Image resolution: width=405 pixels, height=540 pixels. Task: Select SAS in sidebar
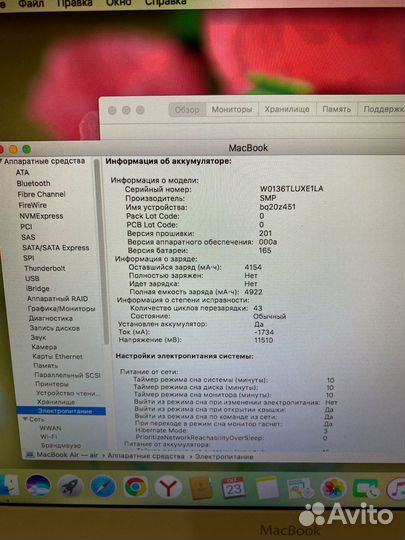28,237
